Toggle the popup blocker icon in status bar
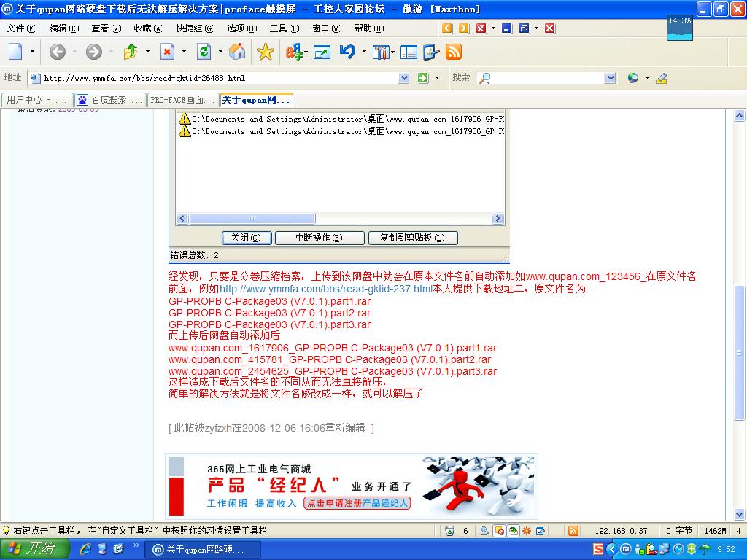747x560 pixels. pos(500,531)
